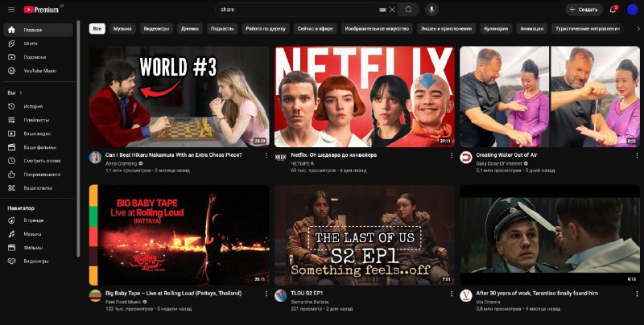Image resolution: width=644 pixels, height=325 pixels.
Task: Open Ваши видео in sidebar
Action: 38,134
